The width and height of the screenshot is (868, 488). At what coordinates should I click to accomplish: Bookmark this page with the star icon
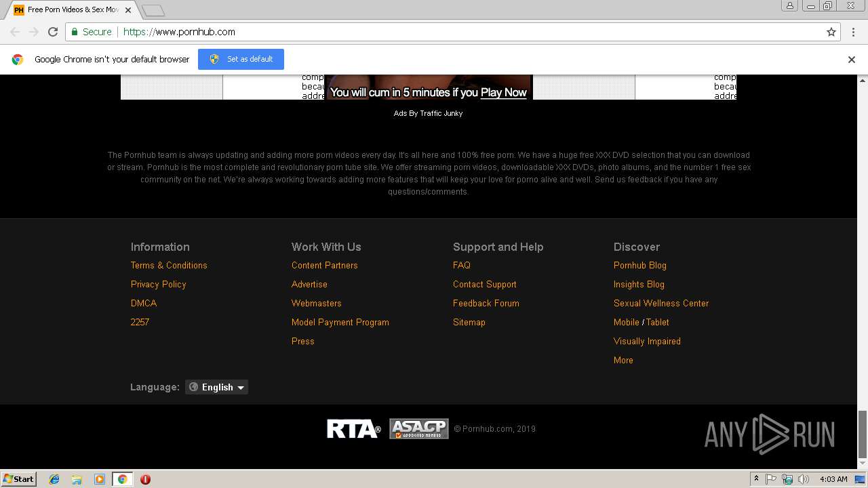[x=831, y=32]
